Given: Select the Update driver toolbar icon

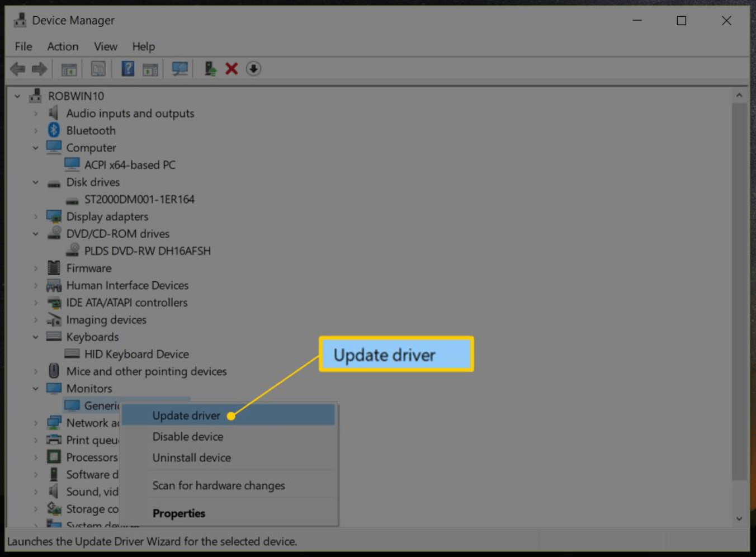Looking at the screenshot, I should point(209,68).
